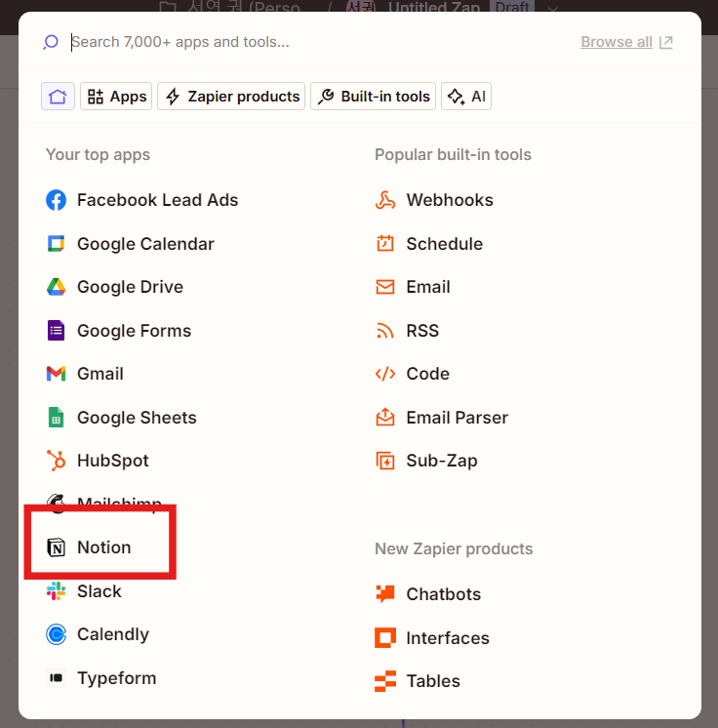Pick Email Parser tool name
The image size is (718, 728).
point(458,418)
